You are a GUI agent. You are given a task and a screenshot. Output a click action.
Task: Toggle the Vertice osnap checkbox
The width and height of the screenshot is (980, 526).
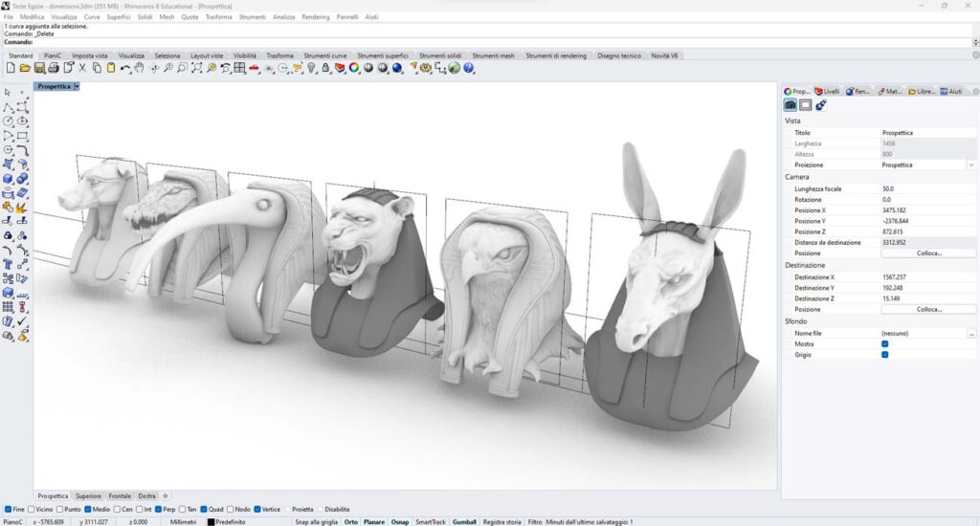click(x=256, y=509)
